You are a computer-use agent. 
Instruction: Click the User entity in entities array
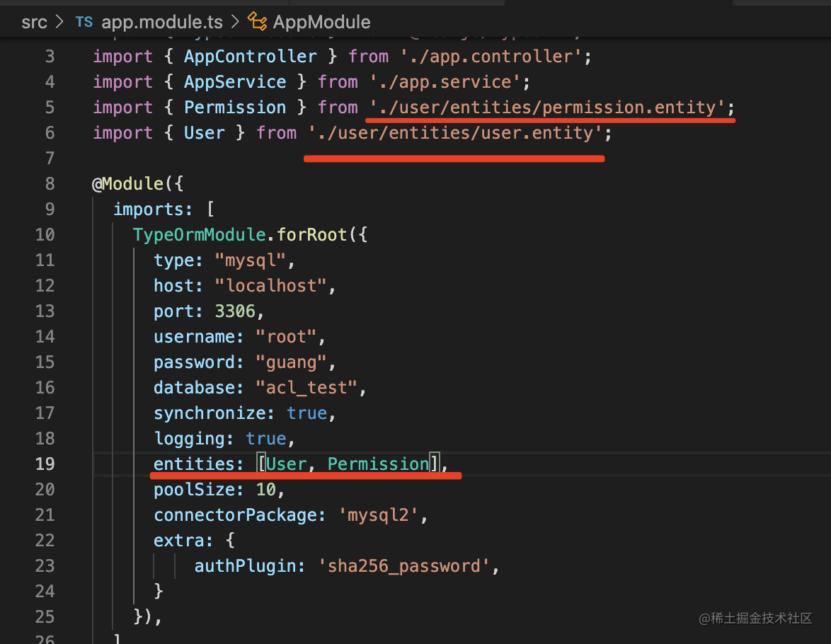(x=286, y=464)
